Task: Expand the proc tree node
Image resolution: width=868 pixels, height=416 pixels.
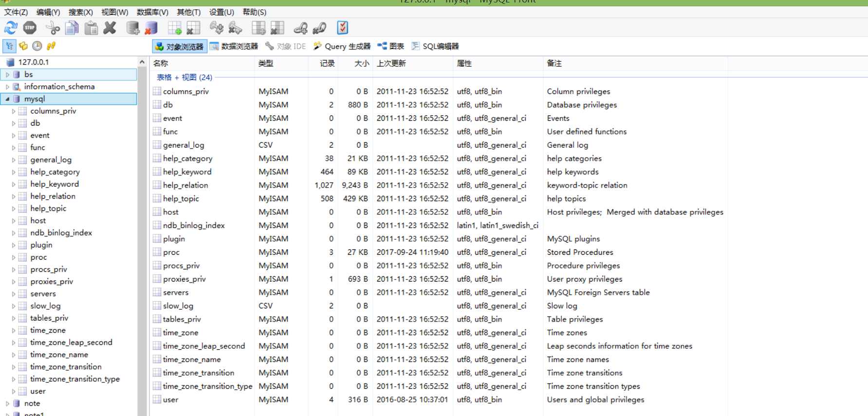Action: coord(14,257)
